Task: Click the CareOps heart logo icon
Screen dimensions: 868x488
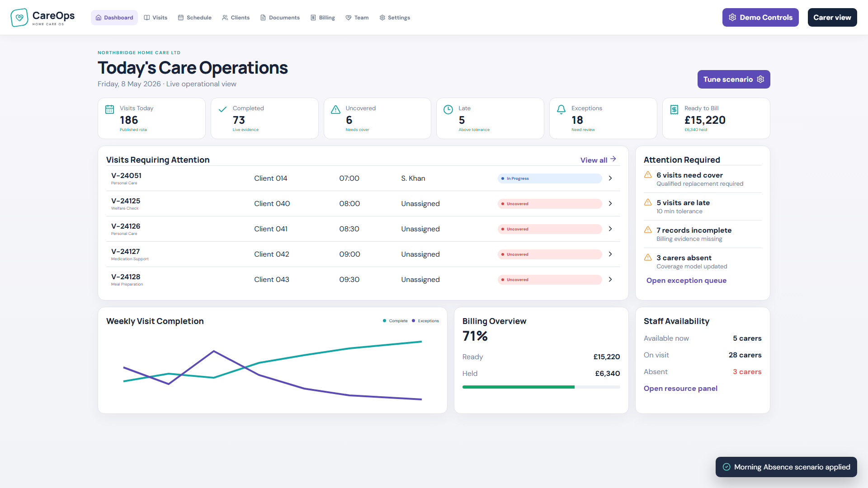Action: coord(19,18)
